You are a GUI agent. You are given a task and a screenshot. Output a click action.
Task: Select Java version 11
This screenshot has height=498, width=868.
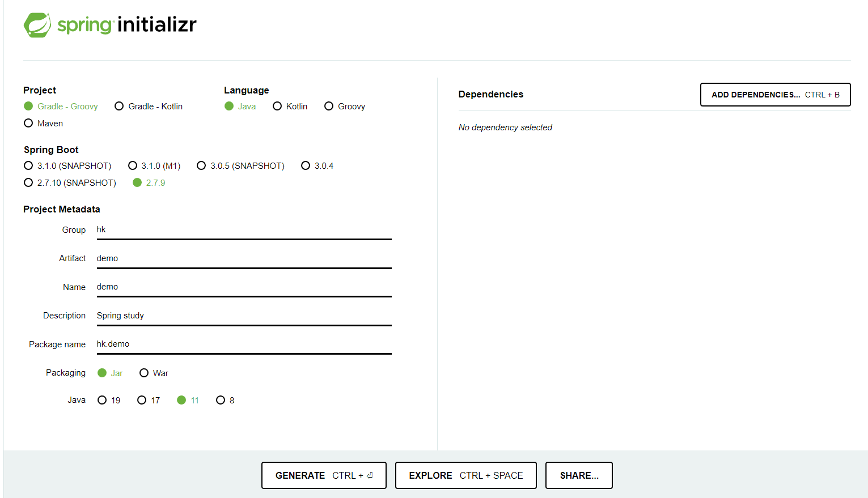tap(188, 401)
